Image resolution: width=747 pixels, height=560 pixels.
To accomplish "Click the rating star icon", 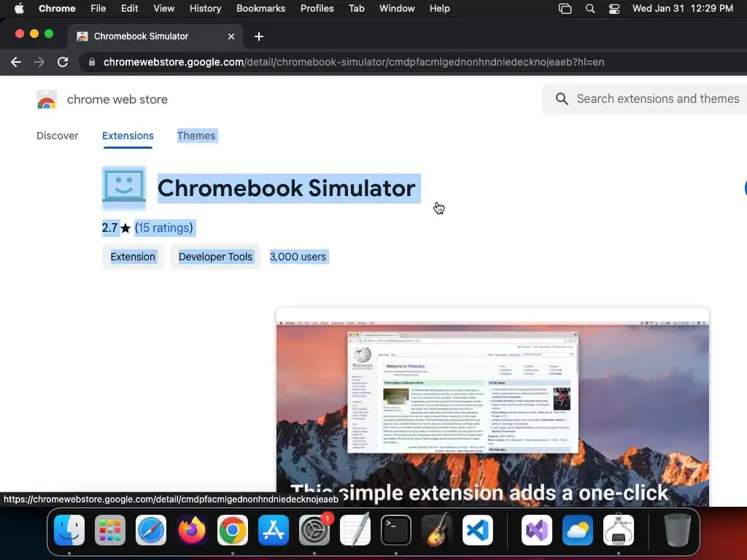I will [125, 228].
